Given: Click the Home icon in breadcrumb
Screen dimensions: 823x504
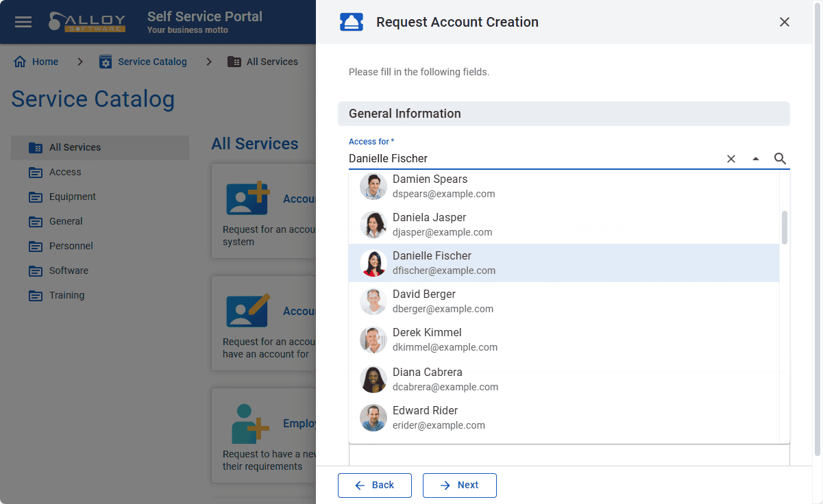Looking at the screenshot, I should 21,62.
